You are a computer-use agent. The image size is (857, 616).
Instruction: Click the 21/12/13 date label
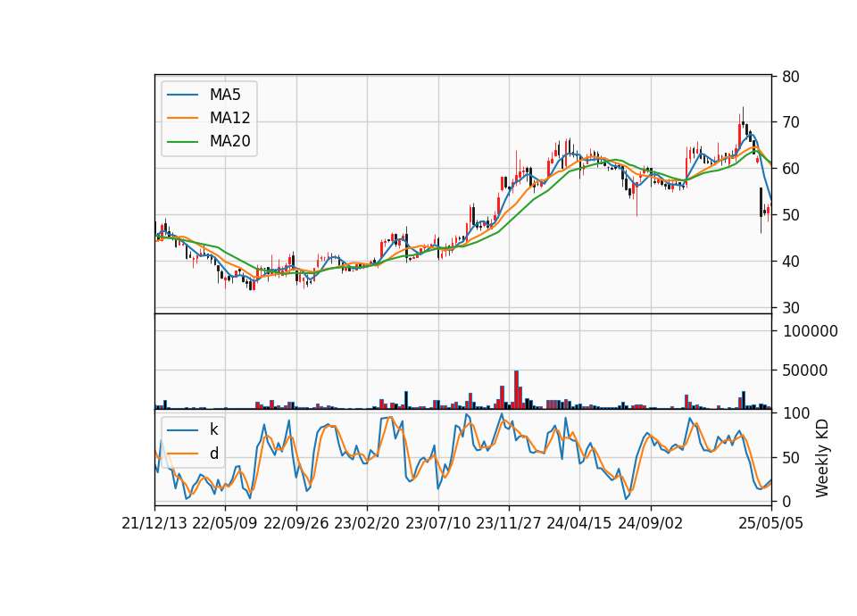click(x=154, y=524)
